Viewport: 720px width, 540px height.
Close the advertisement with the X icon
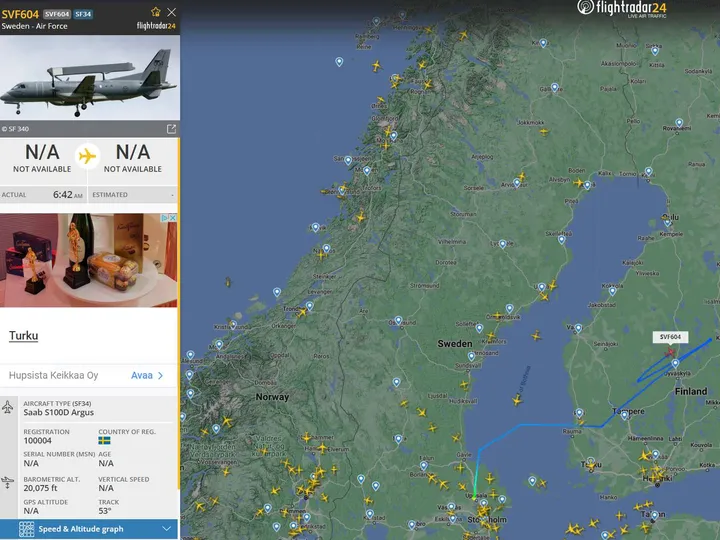[173, 218]
